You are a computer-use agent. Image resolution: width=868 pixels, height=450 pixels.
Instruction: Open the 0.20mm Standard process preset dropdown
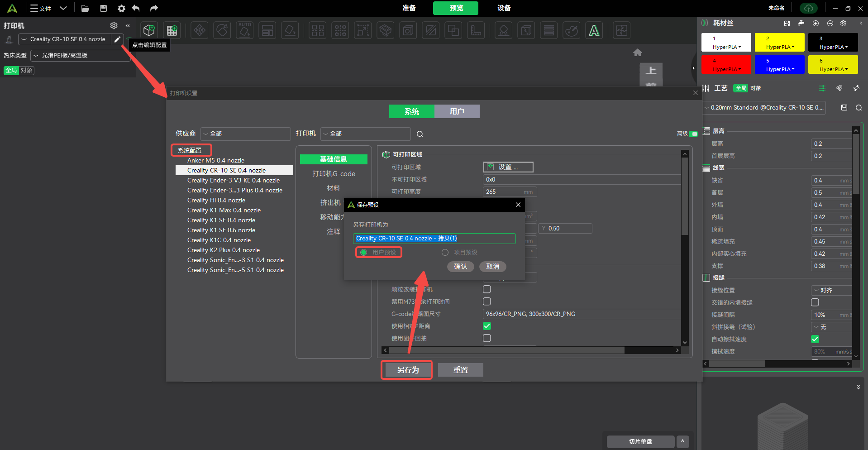764,108
